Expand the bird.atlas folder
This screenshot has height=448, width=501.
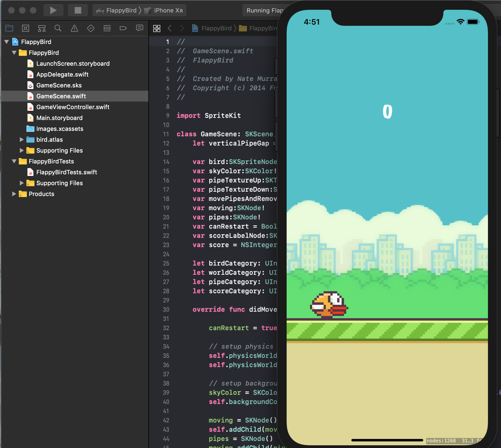(22, 140)
